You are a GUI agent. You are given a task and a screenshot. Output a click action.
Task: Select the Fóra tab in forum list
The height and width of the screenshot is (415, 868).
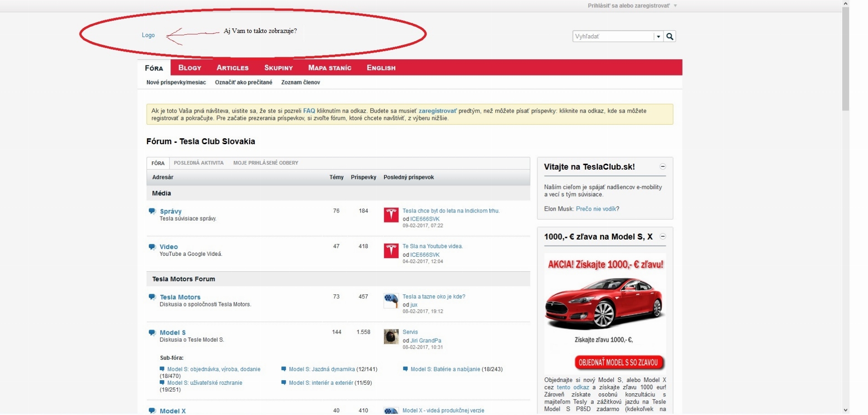158,163
